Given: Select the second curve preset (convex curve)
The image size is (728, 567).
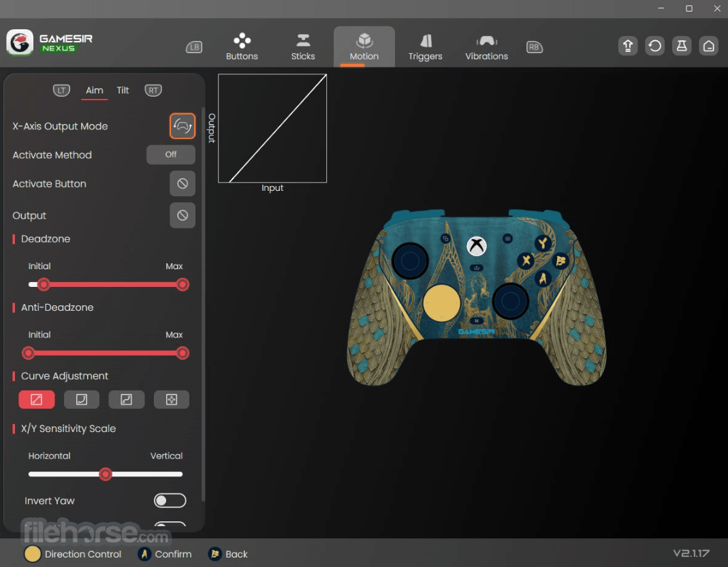Looking at the screenshot, I should (81, 399).
